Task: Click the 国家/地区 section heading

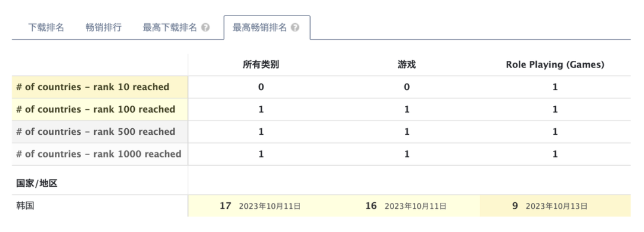Action: tap(37, 184)
